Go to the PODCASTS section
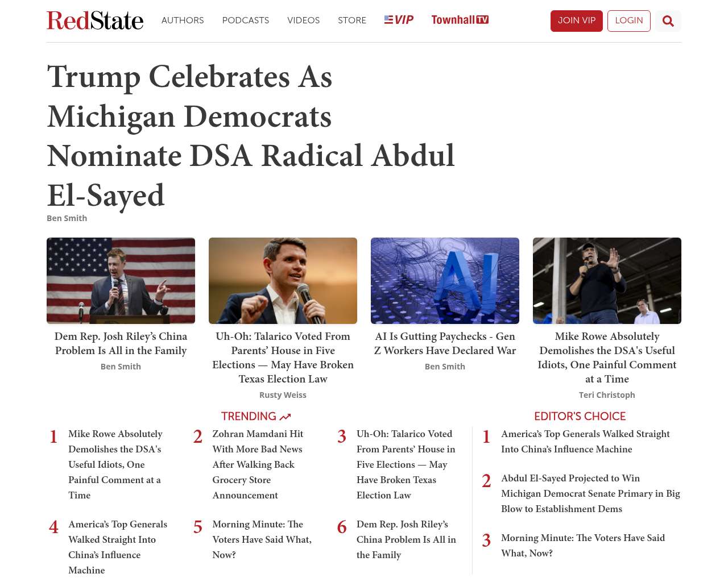Viewport: 728px width, 582px height. [x=246, y=20]
